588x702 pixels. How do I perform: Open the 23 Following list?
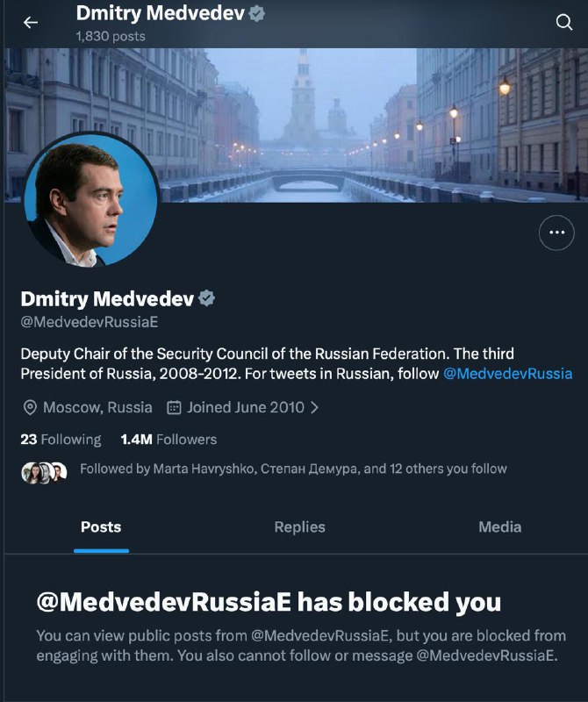(61, 440)
